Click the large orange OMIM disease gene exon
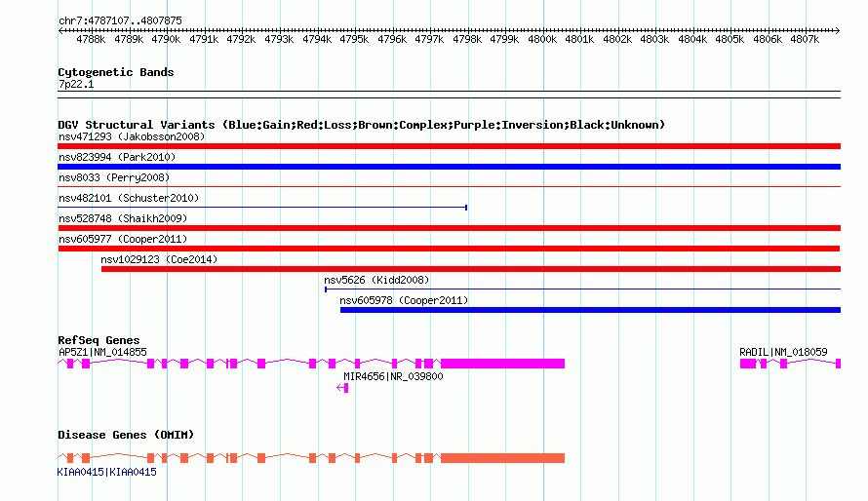Image resolution: width=868 pixels, height=501 pixels. (502, 458)
